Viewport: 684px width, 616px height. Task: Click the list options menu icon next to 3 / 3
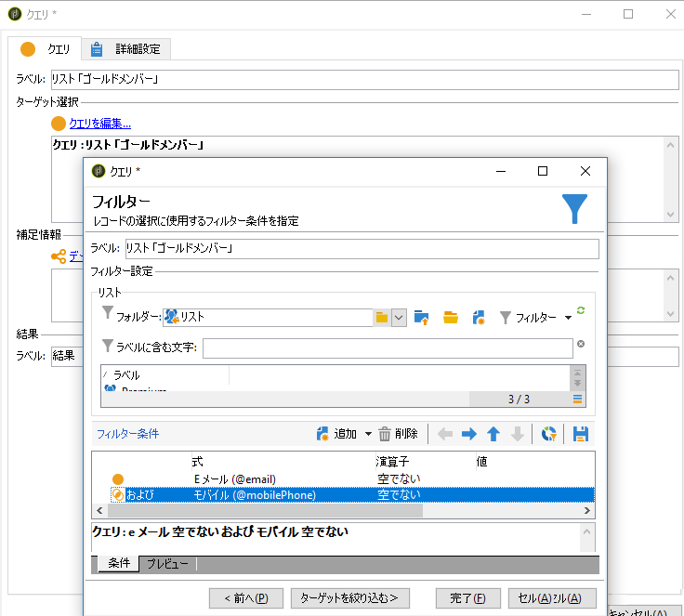click(577, 399)
